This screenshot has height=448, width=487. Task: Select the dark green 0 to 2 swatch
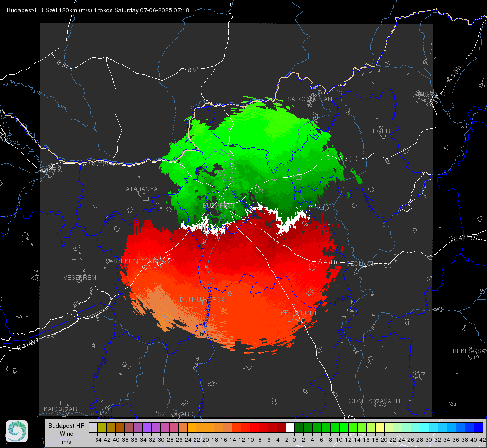coord(299,427)
